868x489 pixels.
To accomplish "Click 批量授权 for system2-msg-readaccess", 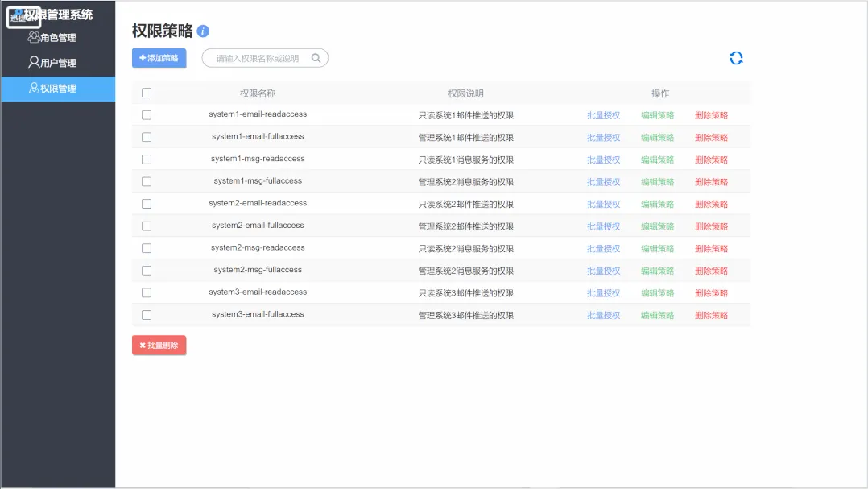I will (x=603, y=249).
